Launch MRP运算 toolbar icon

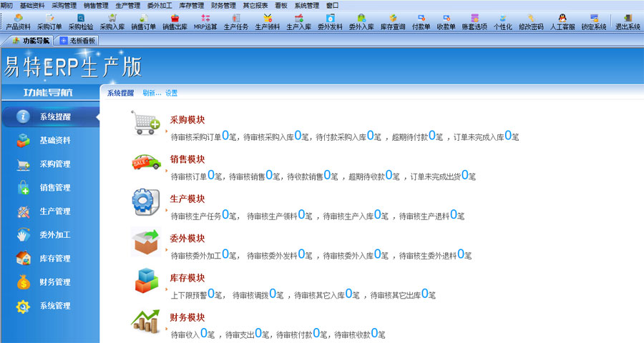205,22
